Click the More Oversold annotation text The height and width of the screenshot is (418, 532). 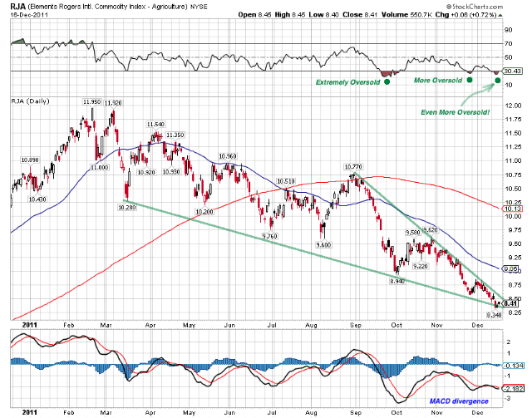[438, 81]
